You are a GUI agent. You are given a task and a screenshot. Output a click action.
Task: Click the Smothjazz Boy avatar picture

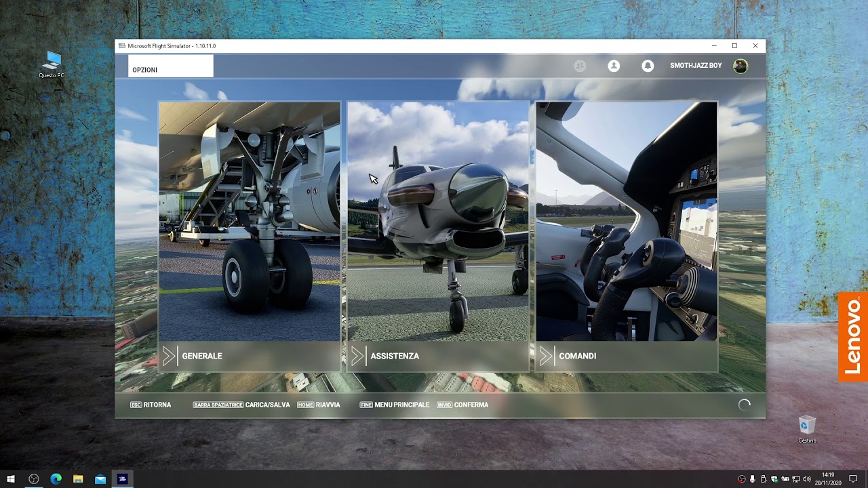[x=741, y=66]
